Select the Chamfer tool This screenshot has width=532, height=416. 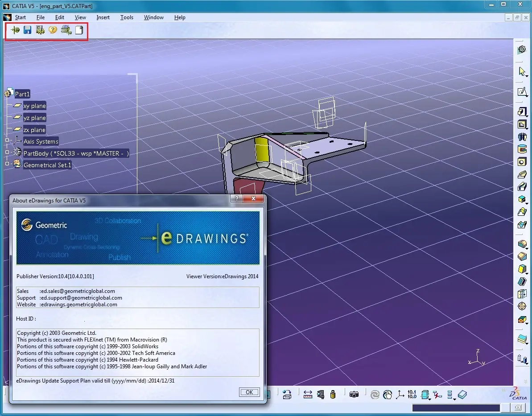pos(522,256)
